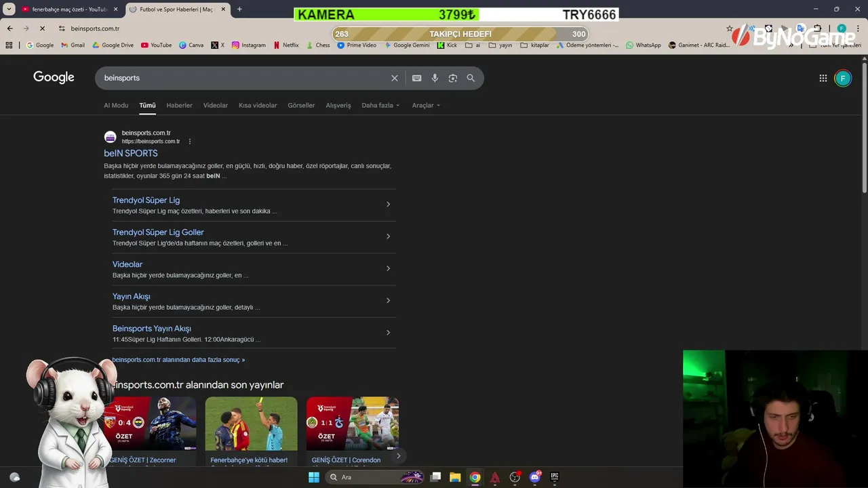Expand the Videolar sitelink chevron
This screenshot has height=488, width=868.
pyautogui.click(x=388, y=268)
